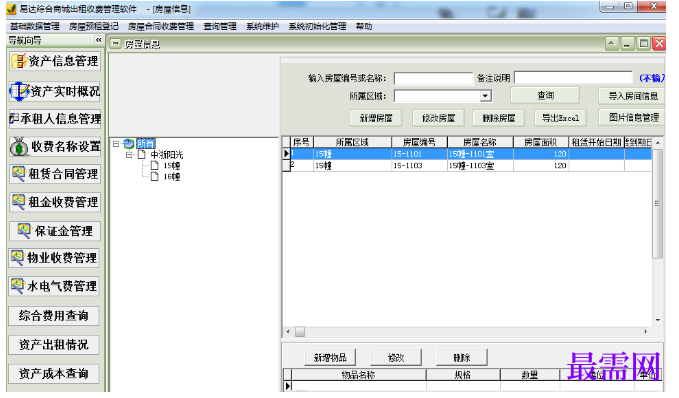Click the document icon beside 16幢 in the tree

(x=155, y=177)
